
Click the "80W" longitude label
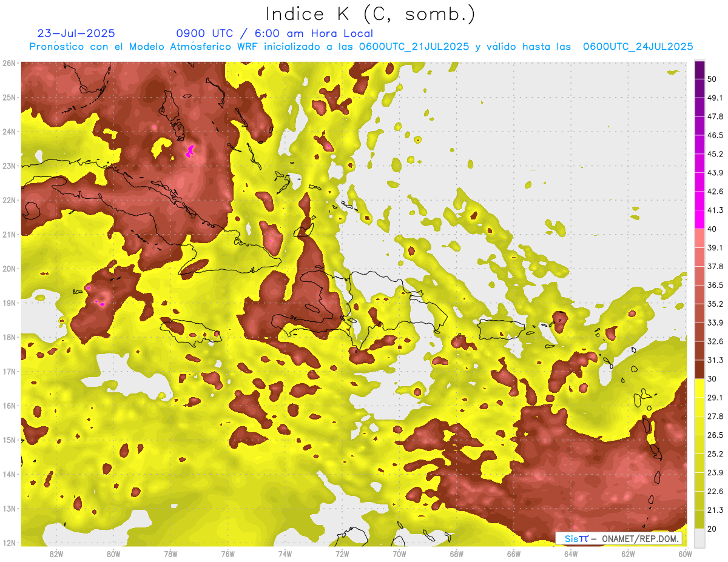pos(113,554)
